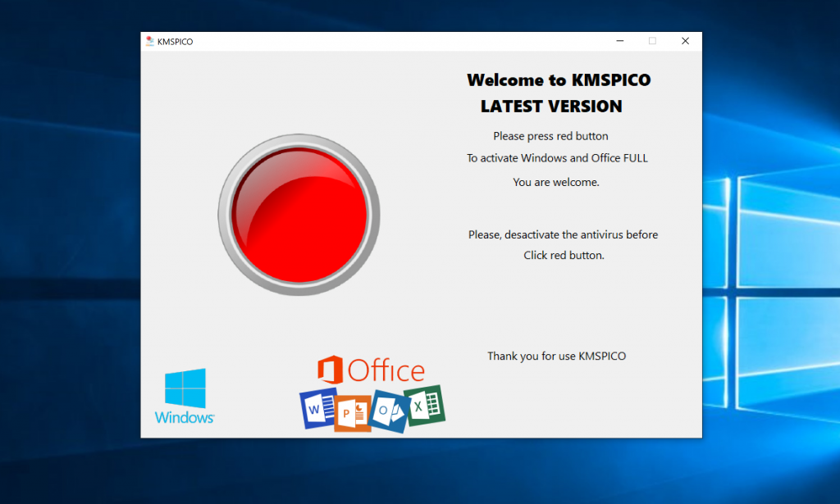This screenshot has width=840, height=504.
Task: Click the KMSPICO title bar app icon
Action: click(x=150, y=41)
